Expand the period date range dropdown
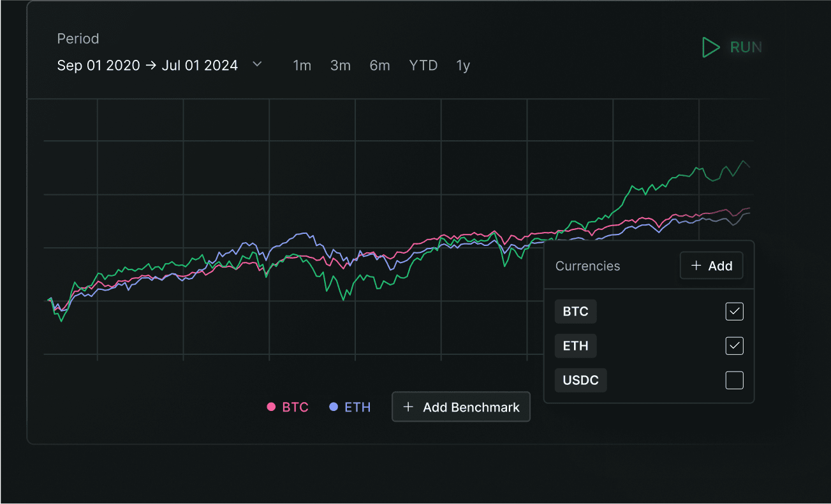Screen dimensions: 831x504 click(x=257, y=65)
